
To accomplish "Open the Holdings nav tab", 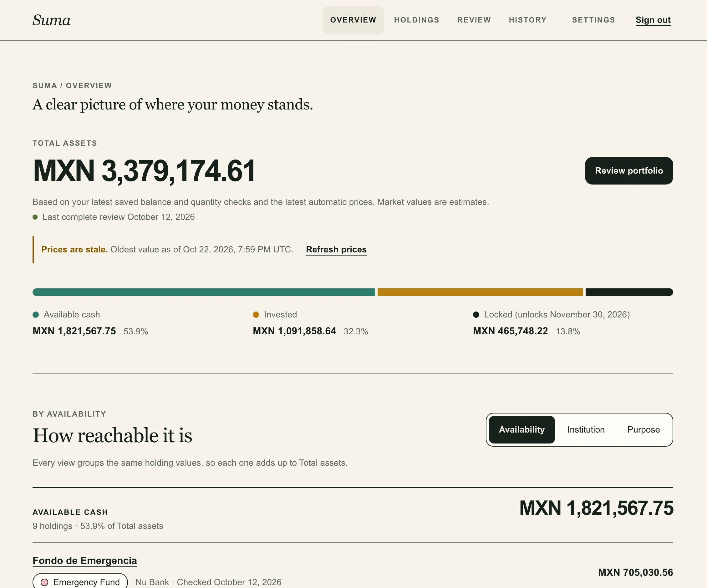I will click(x=416, y=20).
